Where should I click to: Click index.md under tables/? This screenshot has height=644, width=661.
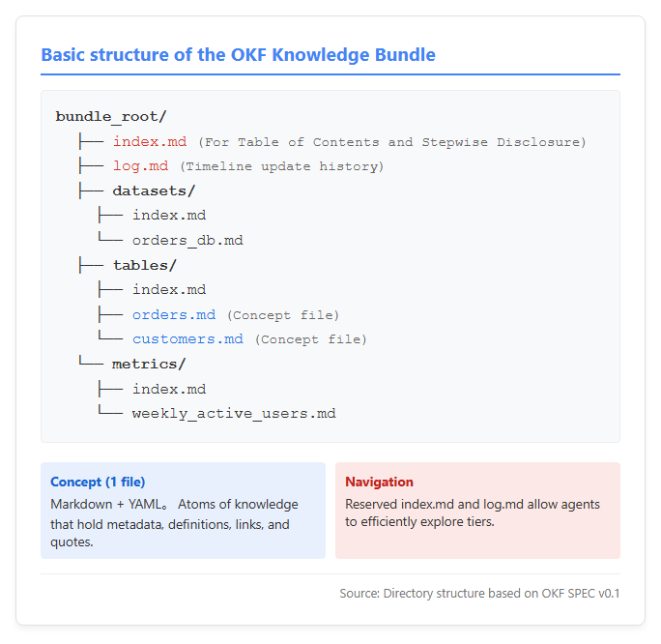coord(169,290)
